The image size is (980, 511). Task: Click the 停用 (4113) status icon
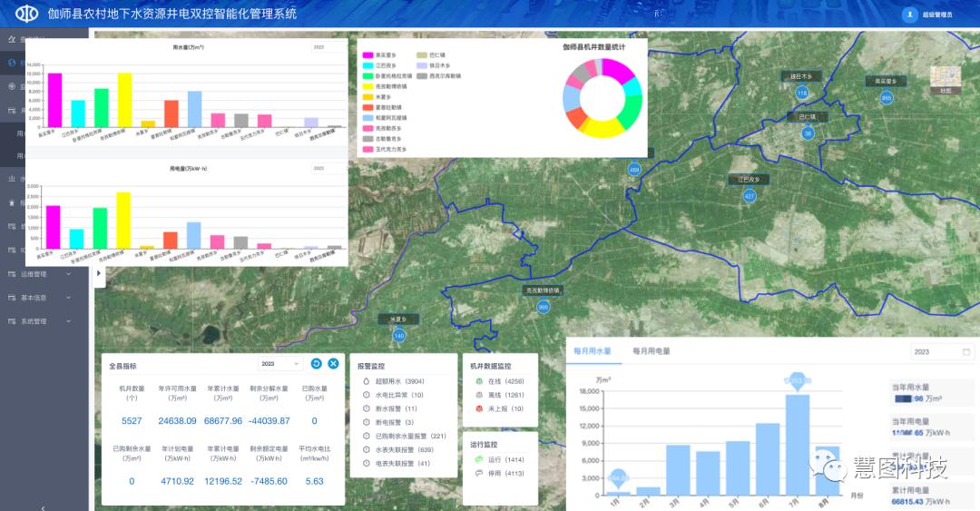(479, 473)
